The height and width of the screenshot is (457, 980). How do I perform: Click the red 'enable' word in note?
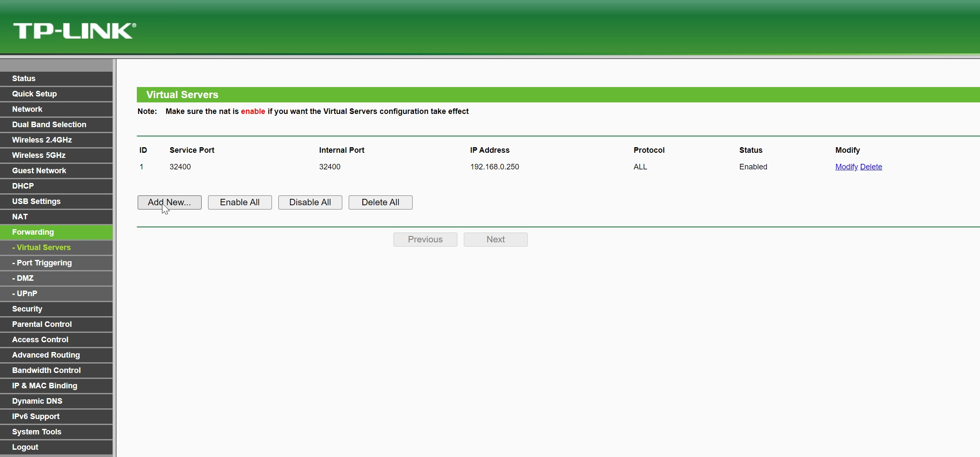tap(253, 111)
